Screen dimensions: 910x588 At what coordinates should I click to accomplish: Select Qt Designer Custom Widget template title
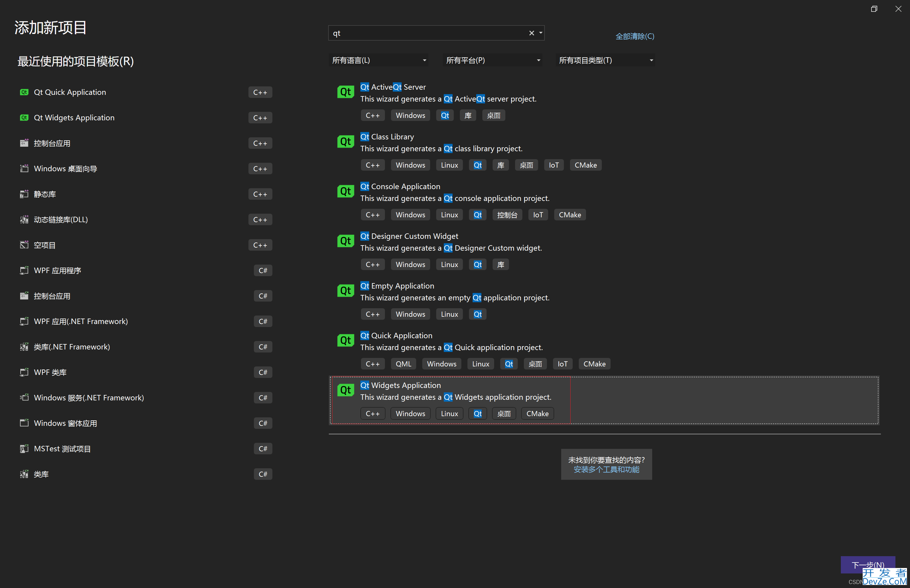[409, 236]
